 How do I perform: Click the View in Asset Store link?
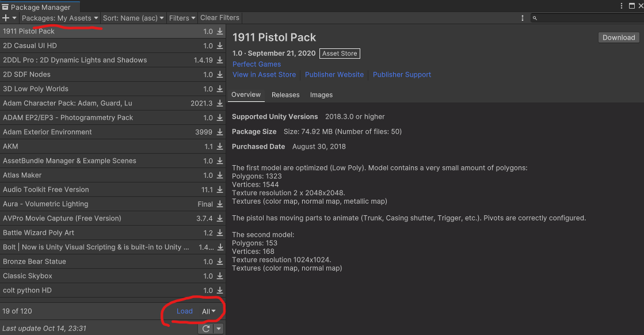point(264,75)
